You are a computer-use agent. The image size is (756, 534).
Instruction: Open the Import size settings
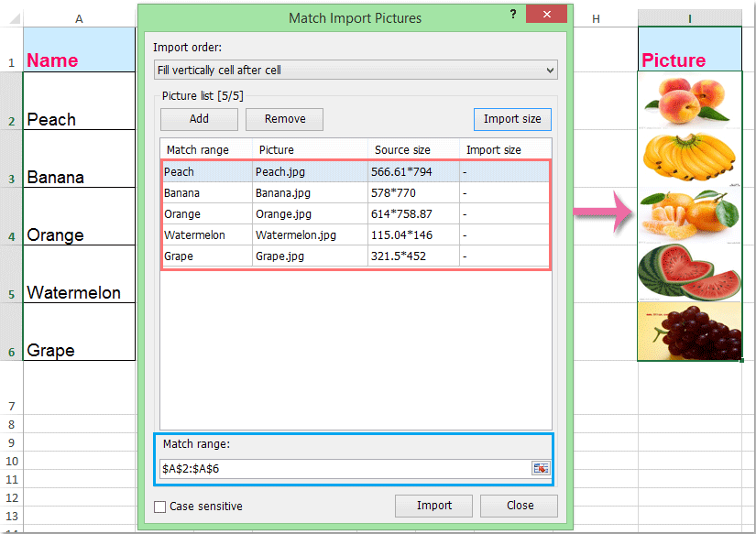pos(512,118)
